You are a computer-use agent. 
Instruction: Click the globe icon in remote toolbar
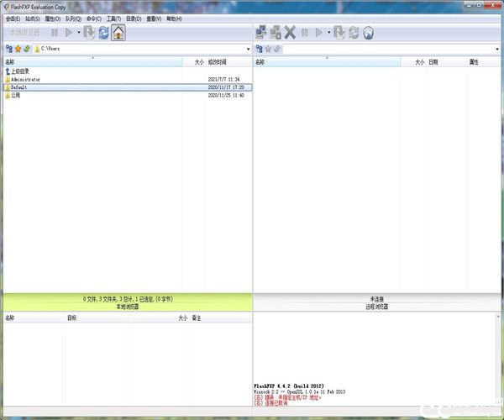pos(369,33)
